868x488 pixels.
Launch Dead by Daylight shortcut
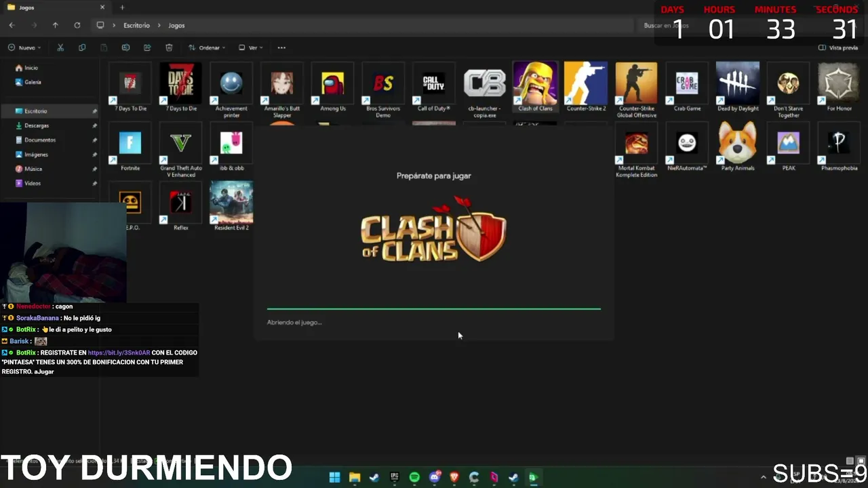(738, 87)
